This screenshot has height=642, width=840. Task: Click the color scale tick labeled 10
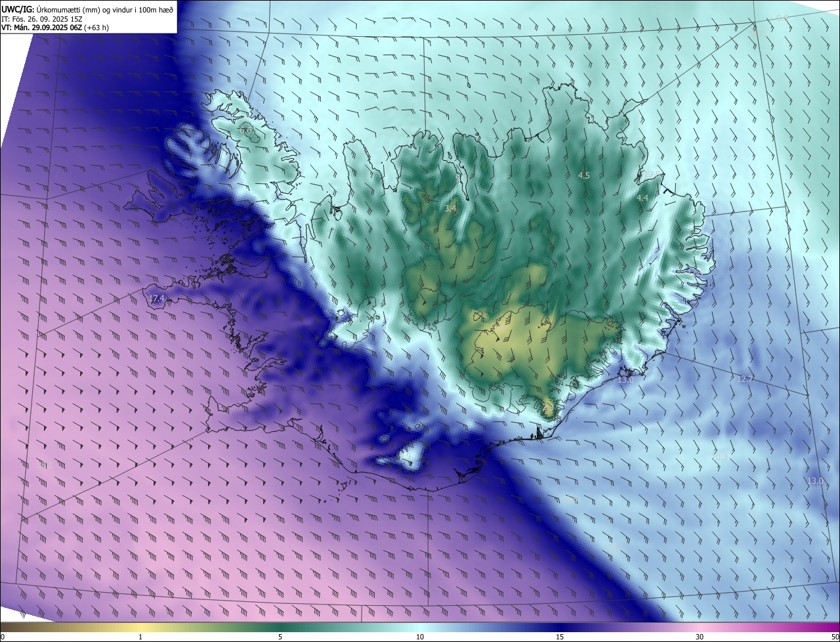420,637
